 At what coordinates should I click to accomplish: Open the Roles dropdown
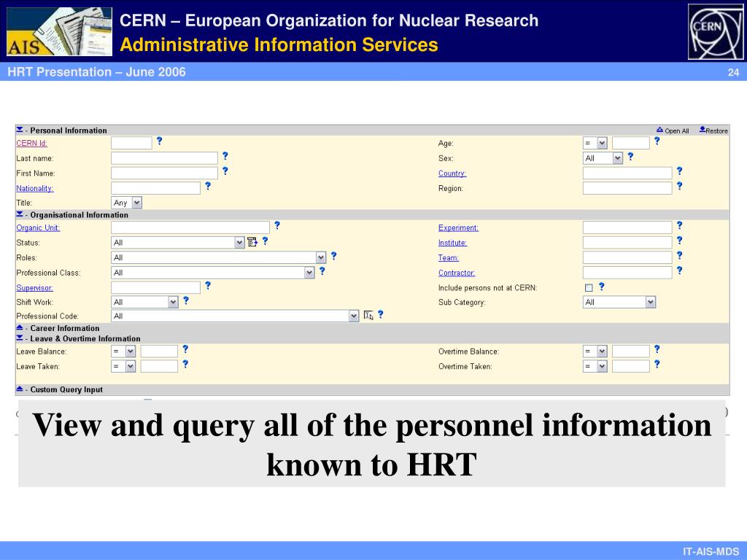(x=219, y=257)
